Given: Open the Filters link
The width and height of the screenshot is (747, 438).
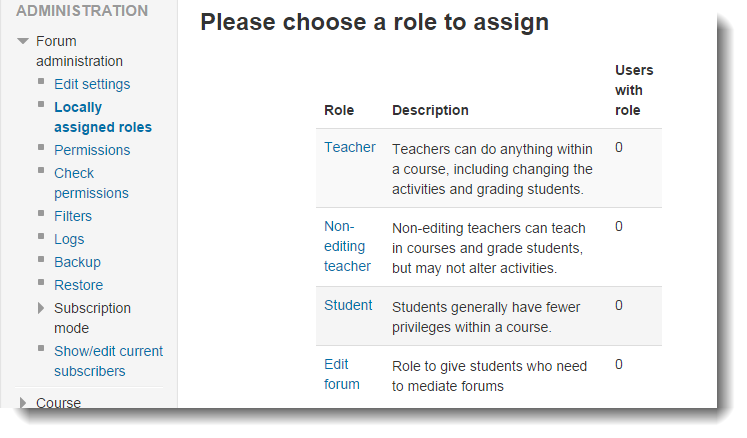Looking at the screenshot, I should [73, 216].
